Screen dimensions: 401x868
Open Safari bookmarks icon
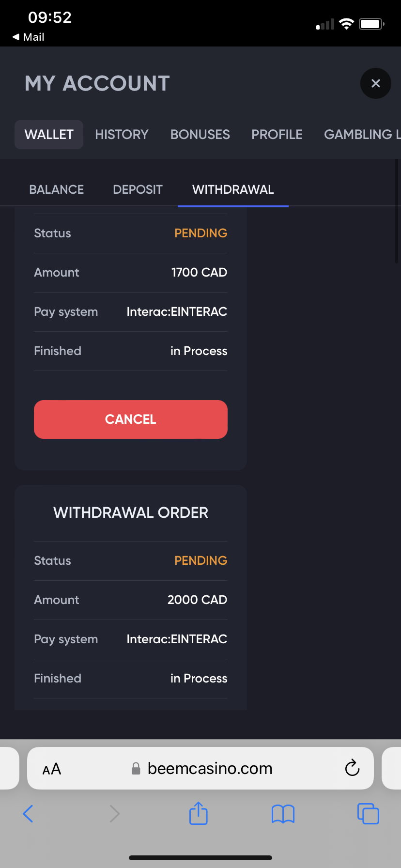pyautogui.click(x=283, y=814)
